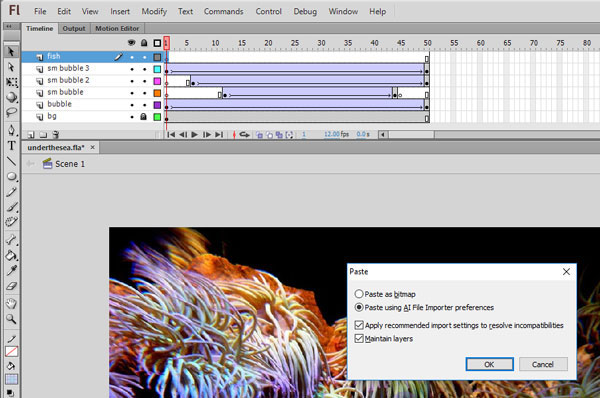Close the underthesea.fla document tab
The width and height of the screenshot is (600, 398).
[x=93, y=147]
